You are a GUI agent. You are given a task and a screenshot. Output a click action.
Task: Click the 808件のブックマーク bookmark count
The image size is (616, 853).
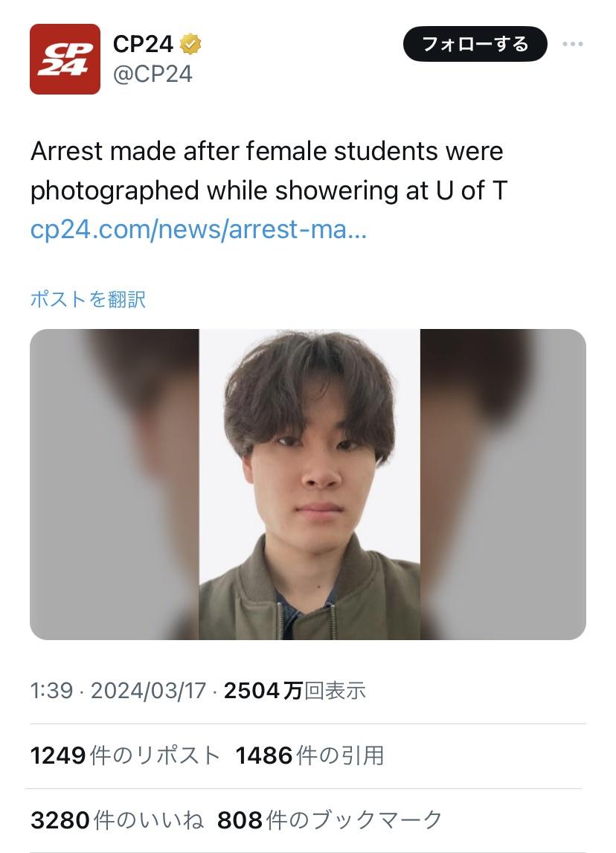click(330, 820)
